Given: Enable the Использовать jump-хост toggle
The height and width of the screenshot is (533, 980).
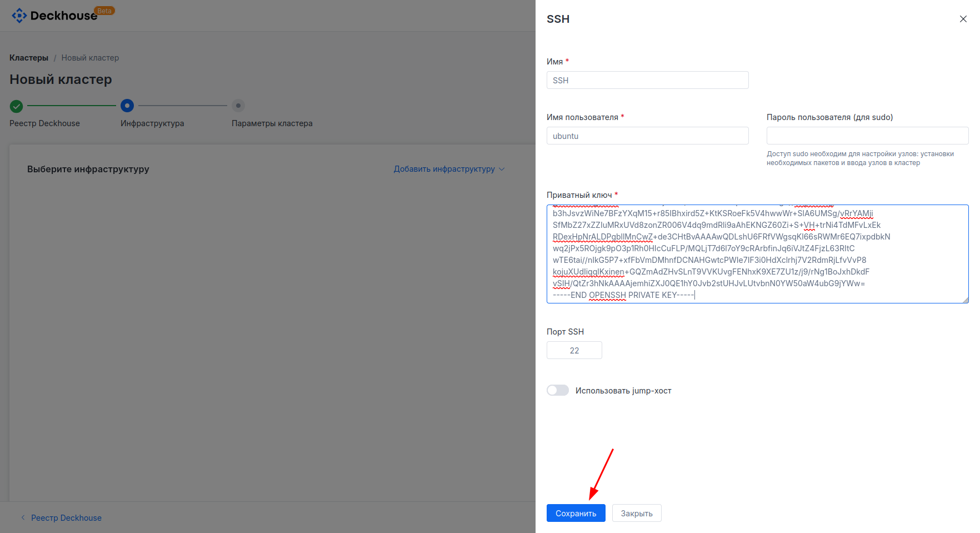Looking at the screenshot, I should (558, 390).
